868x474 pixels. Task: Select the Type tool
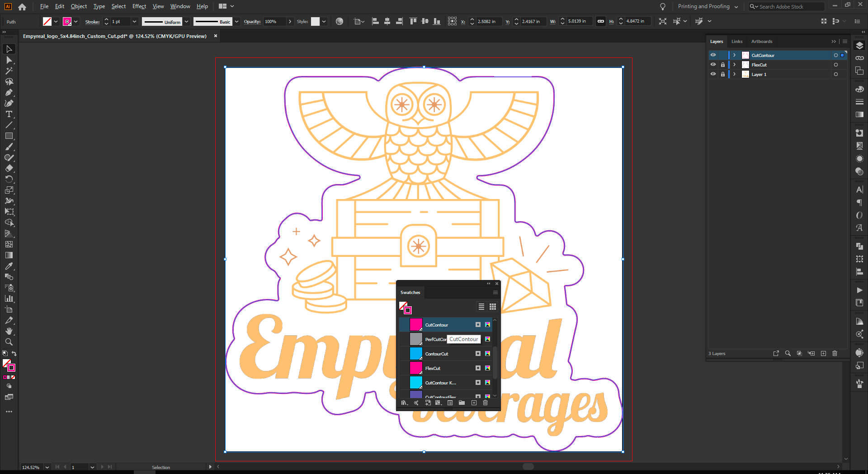tap(9, 114)
